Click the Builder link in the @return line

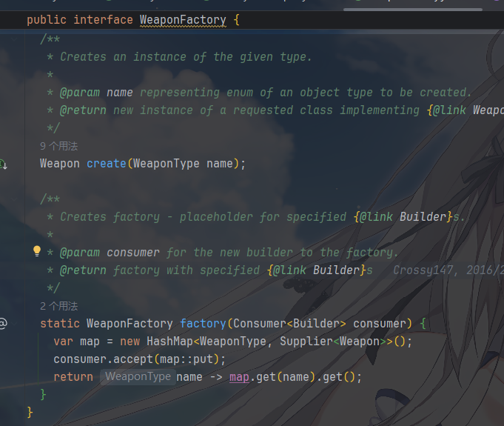pos(337,270)
